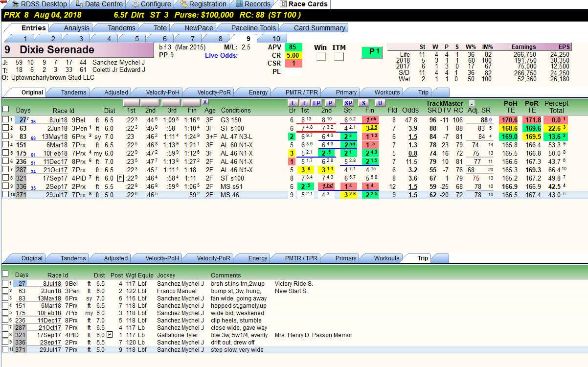Open the Registration tab
588x367 pixels.
(203, 4)
